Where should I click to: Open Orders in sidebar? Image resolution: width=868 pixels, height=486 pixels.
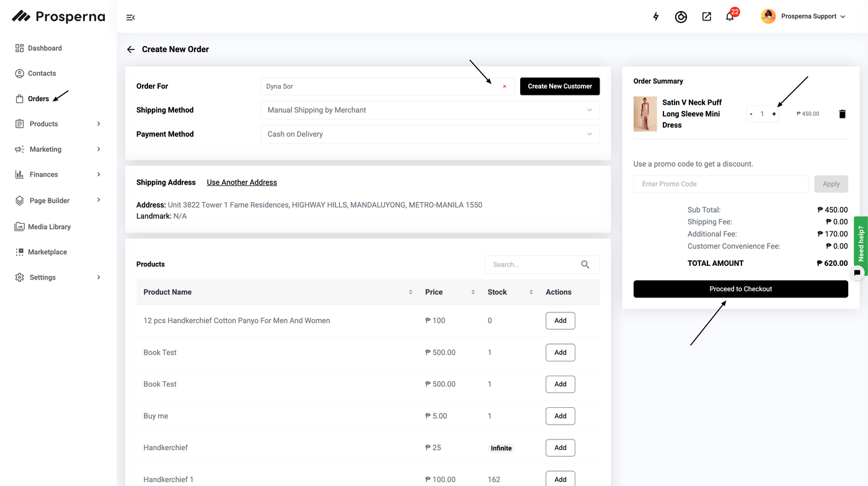38,99
